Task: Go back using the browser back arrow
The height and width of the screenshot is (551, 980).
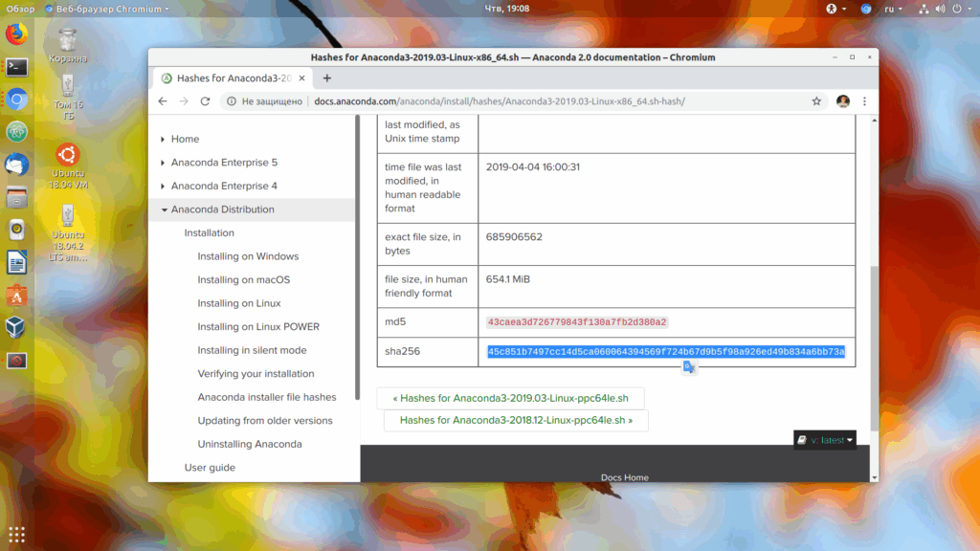Action: [163, 101]
